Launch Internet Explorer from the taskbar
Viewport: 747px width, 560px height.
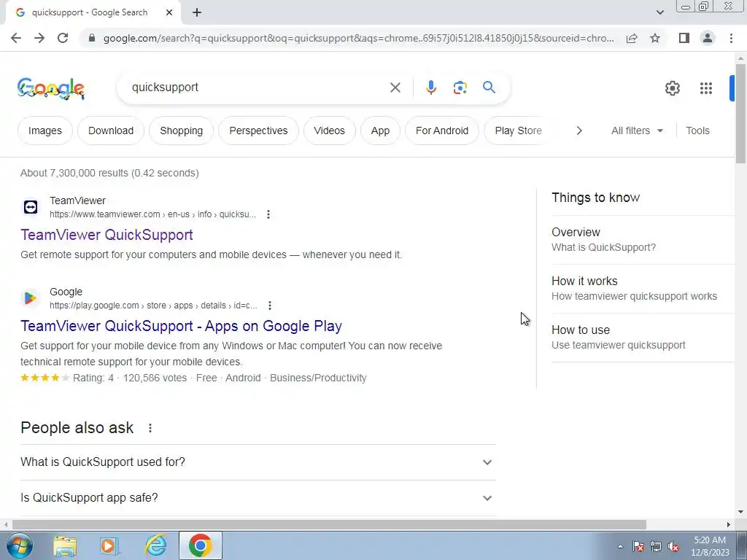156,546
